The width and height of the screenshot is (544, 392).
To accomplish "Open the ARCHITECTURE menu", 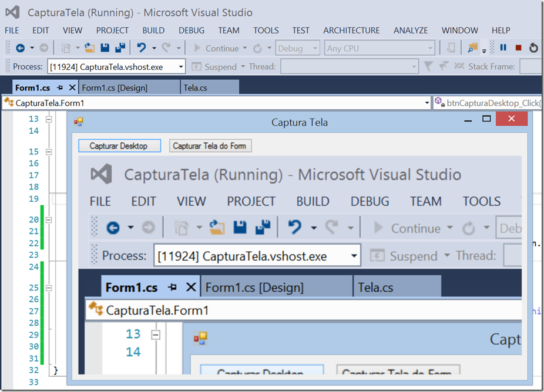I will click(351, 31).
